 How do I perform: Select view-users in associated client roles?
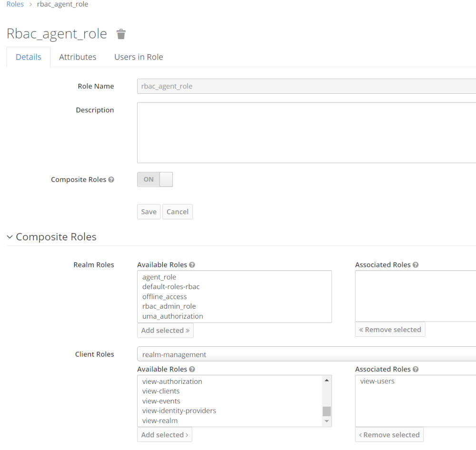click(x=377, y=381)
